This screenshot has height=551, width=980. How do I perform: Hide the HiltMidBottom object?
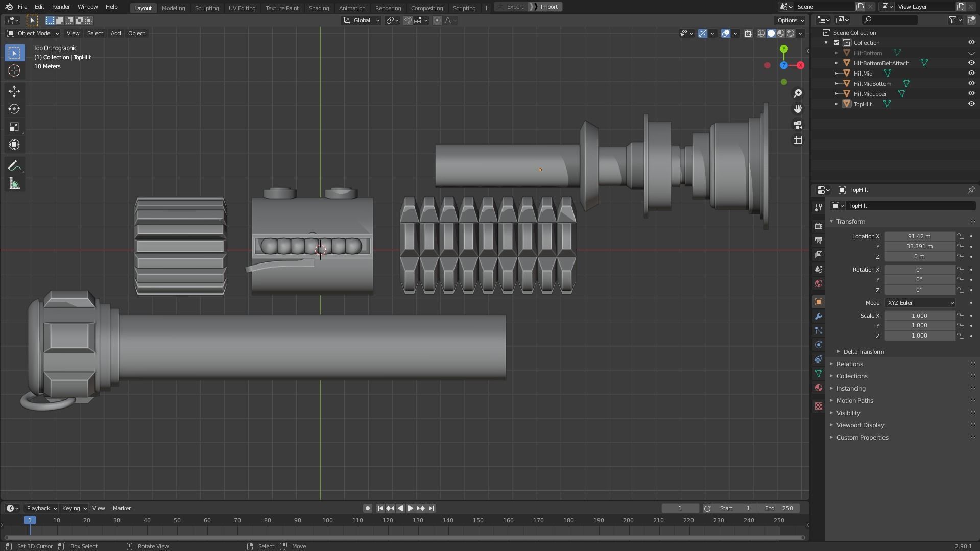click(x=971, y=84)
